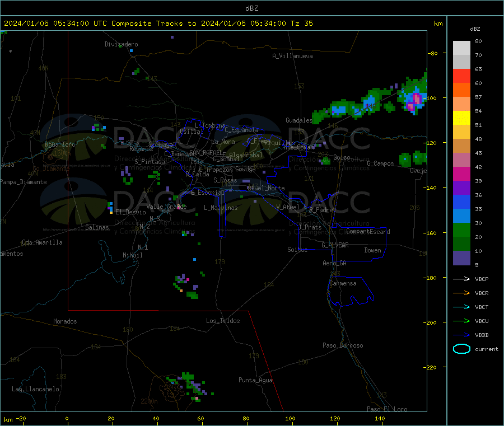This screenshot has width=504, height=426.
Task: Click the Aero_GA map label
Action: pyautogui.click(x=334, y=263)
